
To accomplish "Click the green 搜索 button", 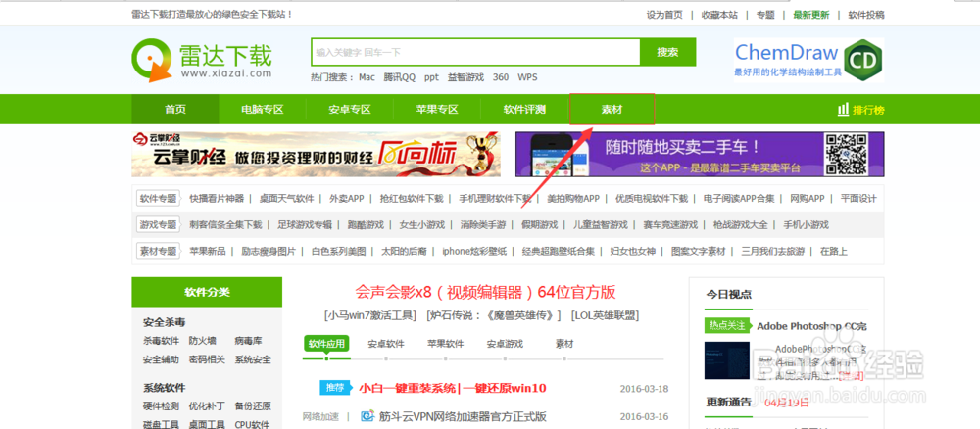I will (667, 52).
